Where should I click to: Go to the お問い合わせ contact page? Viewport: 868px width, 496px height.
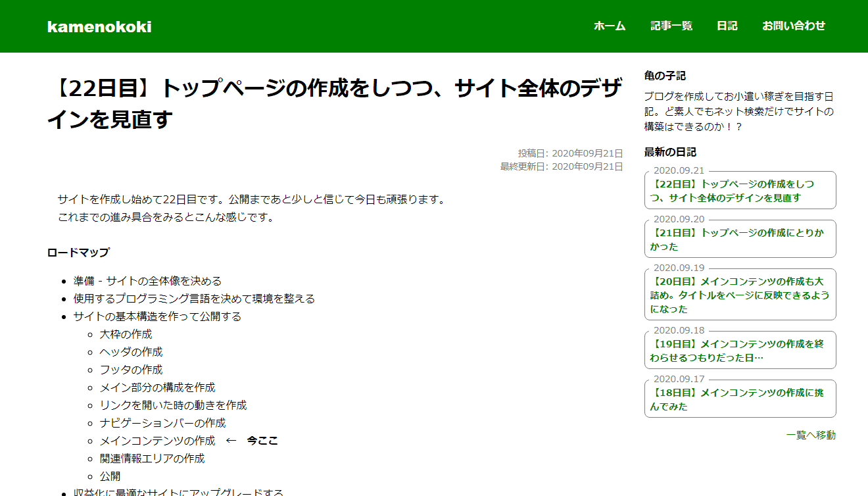pos(793,26)
